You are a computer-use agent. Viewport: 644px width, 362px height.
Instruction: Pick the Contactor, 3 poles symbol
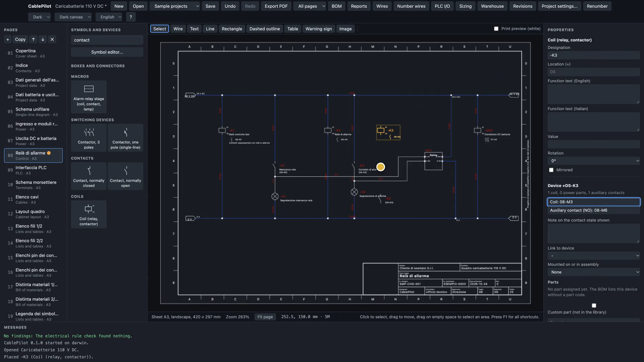click(89, 138)
